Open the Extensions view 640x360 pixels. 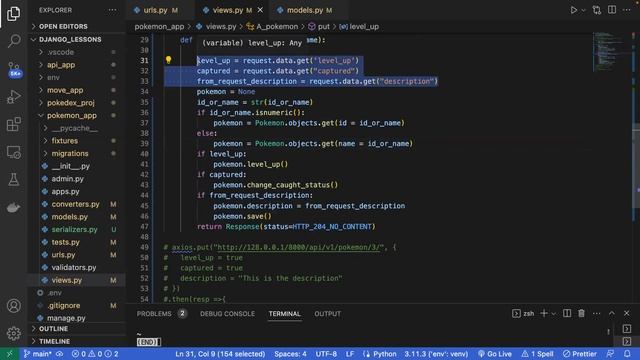(x=13, y=124)
